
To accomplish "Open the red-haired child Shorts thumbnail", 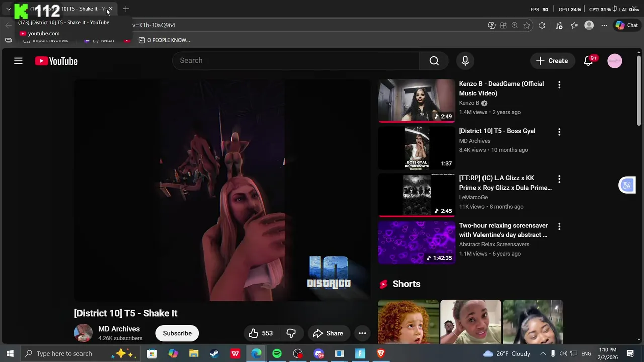I will 408,322.
